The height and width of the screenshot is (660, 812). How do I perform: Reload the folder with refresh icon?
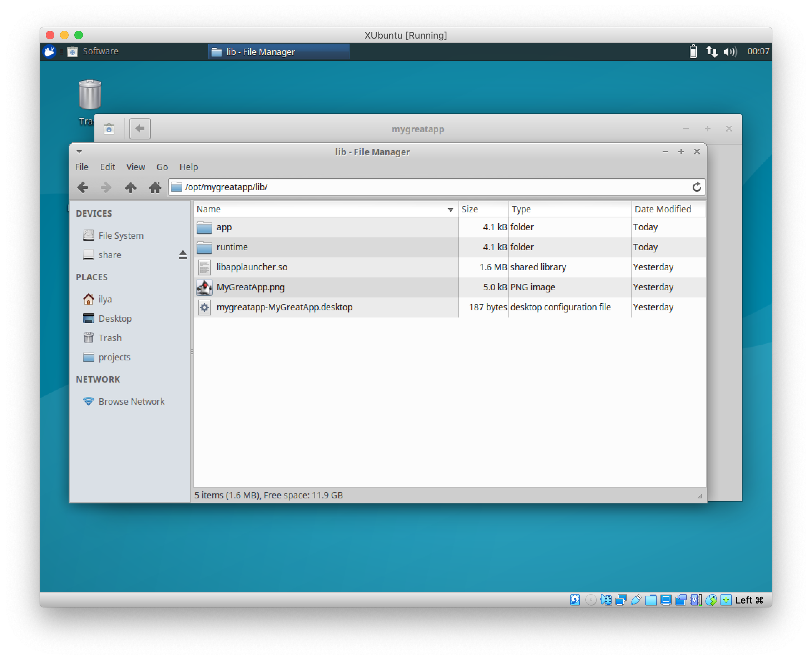coord(697,187)
